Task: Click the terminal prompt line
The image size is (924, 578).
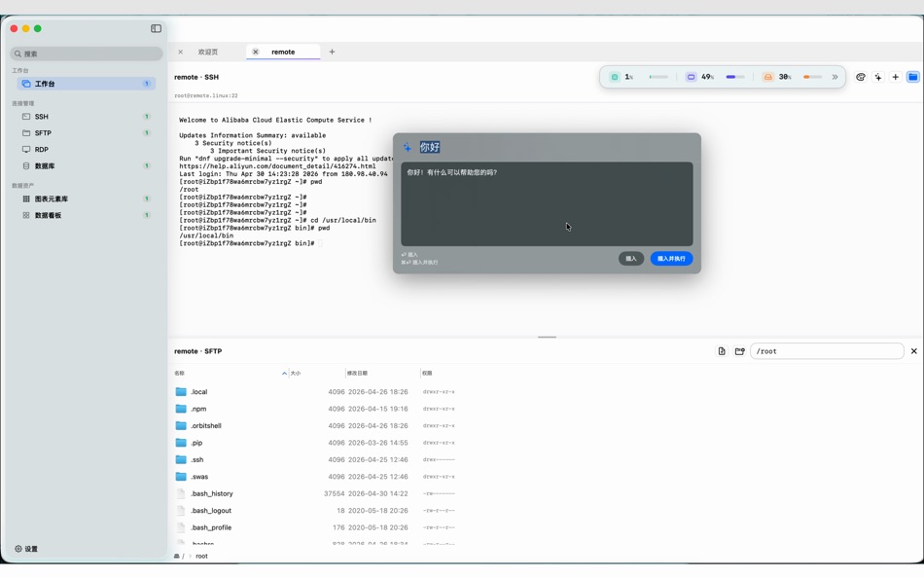Action: (249, 243)
